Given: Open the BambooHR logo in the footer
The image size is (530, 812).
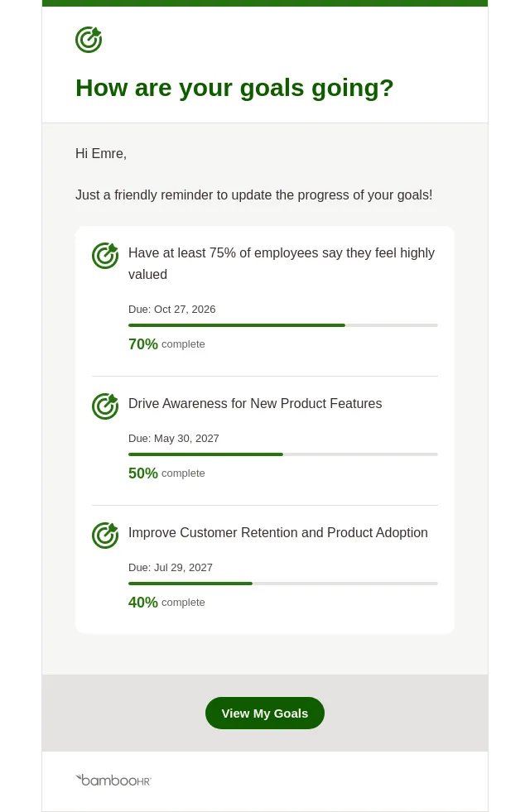Looking at the screenshot, I should pyautogui.click(x=113, y=781).
